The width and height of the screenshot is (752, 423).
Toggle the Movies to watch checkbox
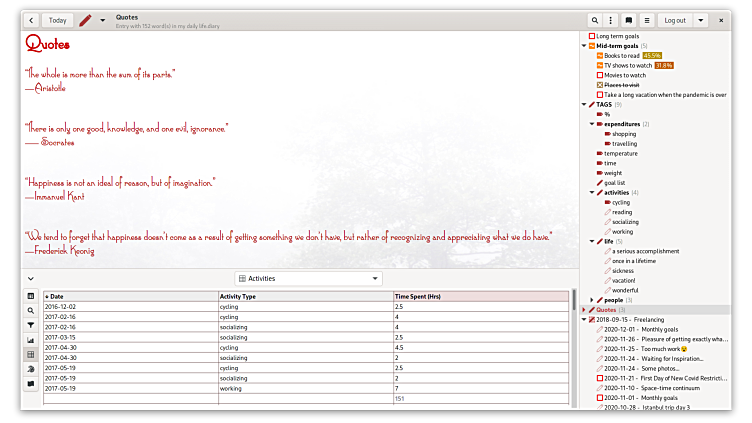tap(600, 75)
